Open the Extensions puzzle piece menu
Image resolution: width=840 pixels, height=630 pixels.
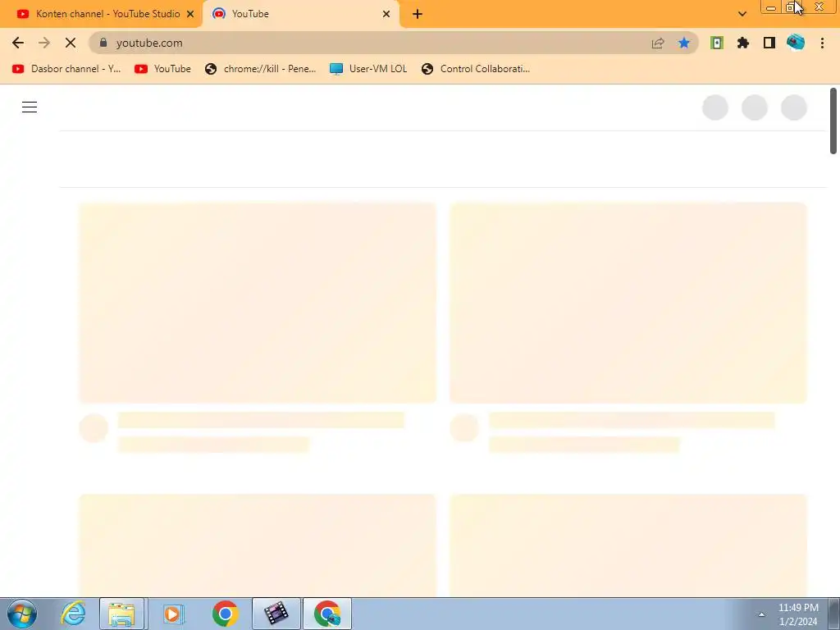(x=743, y=43)
